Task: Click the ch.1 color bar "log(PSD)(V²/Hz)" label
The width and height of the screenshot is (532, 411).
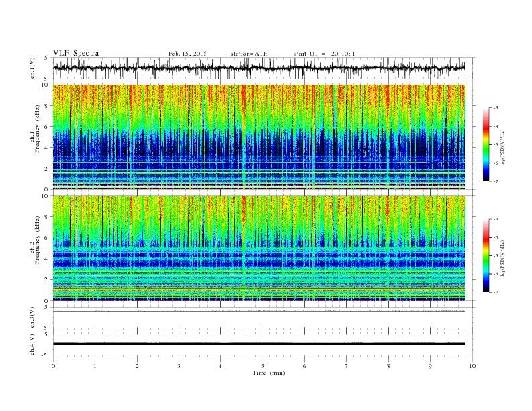Action: [502, 148]
